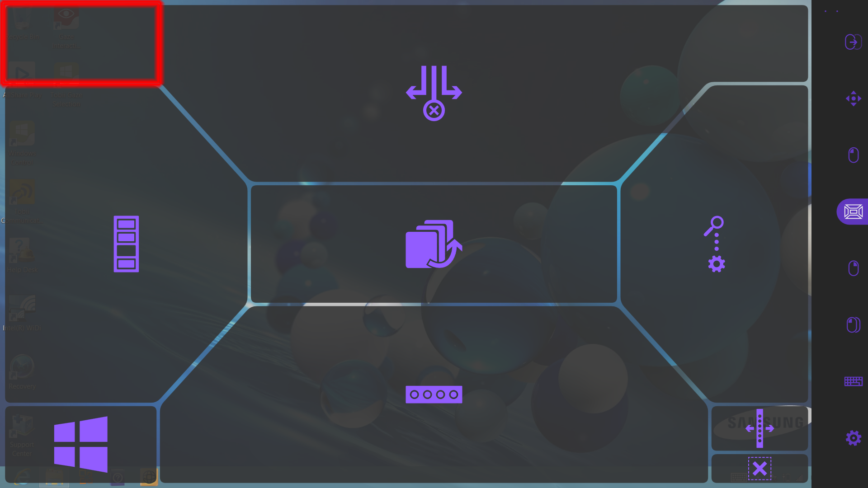Enable the circled X dismiss button

(434, 110)
